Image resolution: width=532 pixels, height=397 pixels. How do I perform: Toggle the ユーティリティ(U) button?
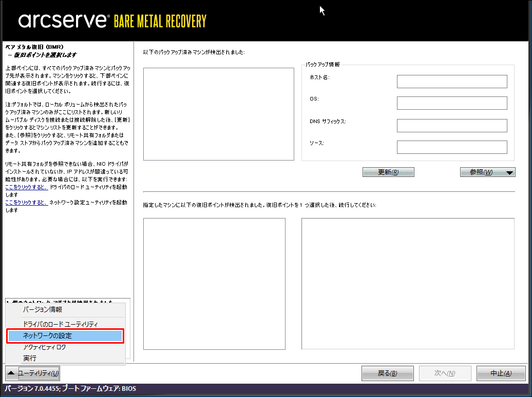[32, 373]
